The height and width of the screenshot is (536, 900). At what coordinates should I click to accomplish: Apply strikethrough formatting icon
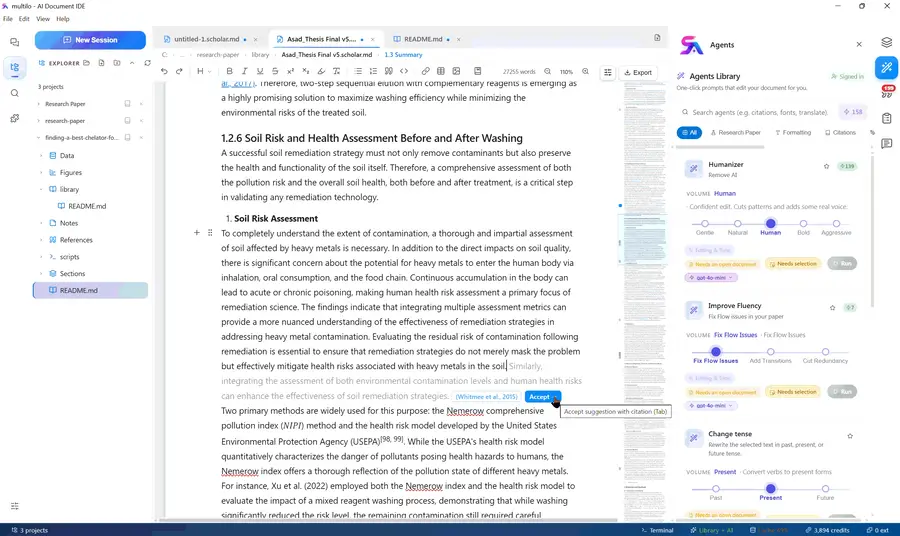click(x=275, y=71)
